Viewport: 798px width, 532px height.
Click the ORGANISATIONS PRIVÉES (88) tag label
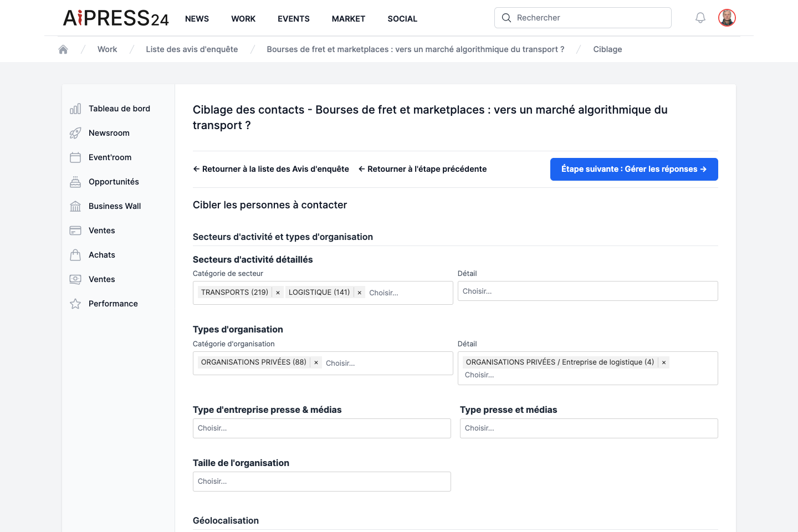coord(254,362)
